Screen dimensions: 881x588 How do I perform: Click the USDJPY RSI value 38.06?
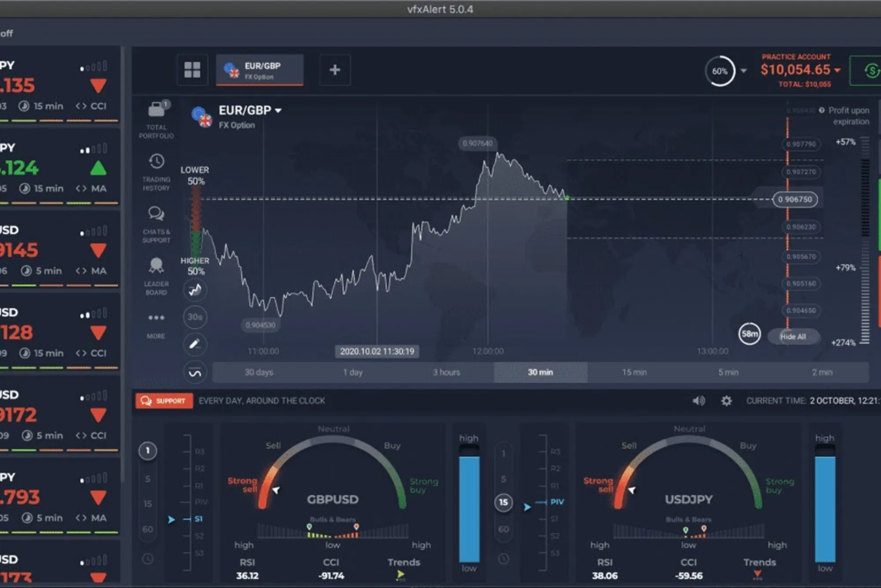[605, 576]
